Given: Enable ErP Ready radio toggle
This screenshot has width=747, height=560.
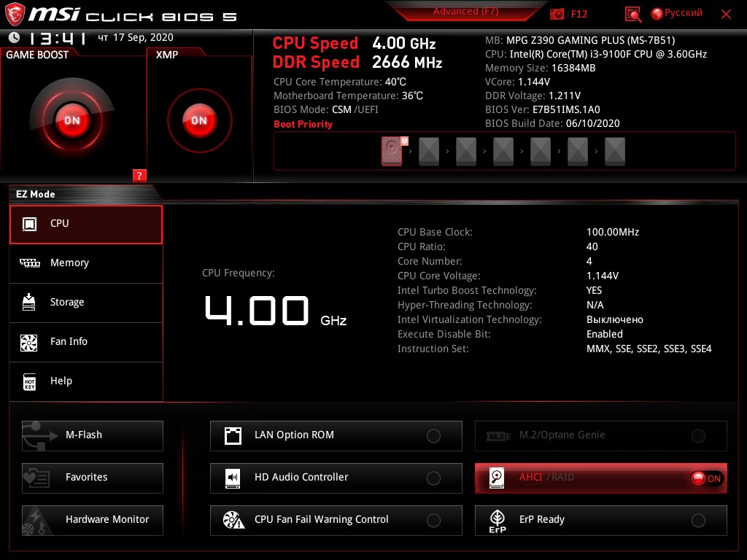Looking at the screenshot, I should [x=698, y=521].
